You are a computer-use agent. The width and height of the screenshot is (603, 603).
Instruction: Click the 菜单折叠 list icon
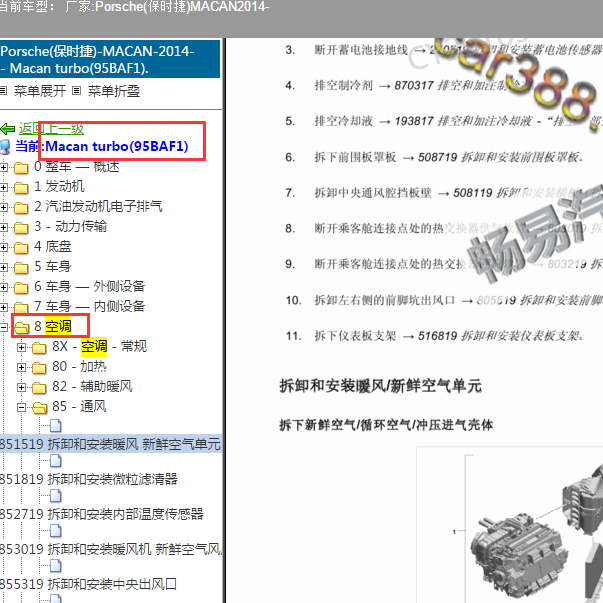(77, 91)
